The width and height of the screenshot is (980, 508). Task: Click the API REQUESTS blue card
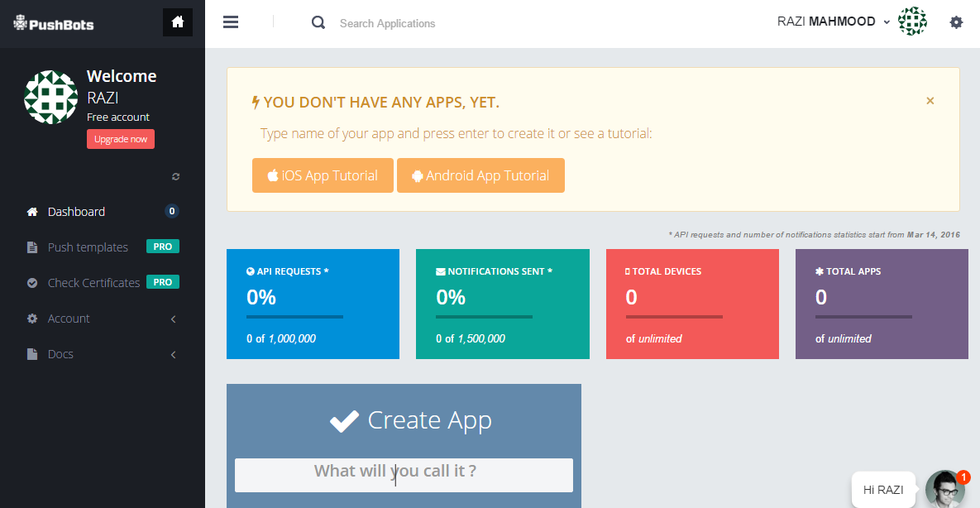pos(313,304)
